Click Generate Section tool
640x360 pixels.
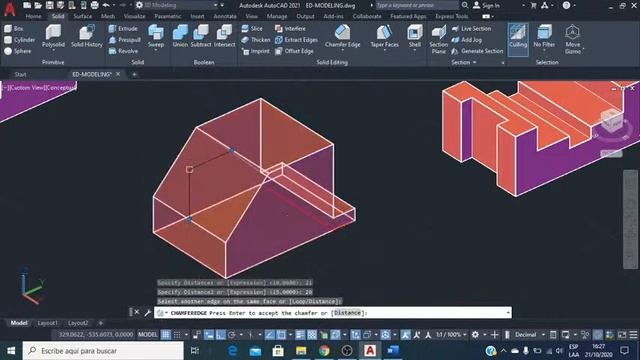477,51
